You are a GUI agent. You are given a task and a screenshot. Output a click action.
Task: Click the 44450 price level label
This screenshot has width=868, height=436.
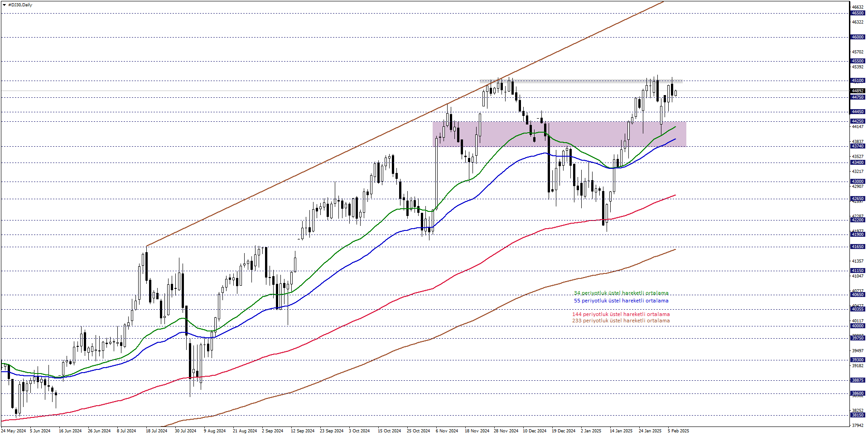pyautogui.click(x=858, y=112)
